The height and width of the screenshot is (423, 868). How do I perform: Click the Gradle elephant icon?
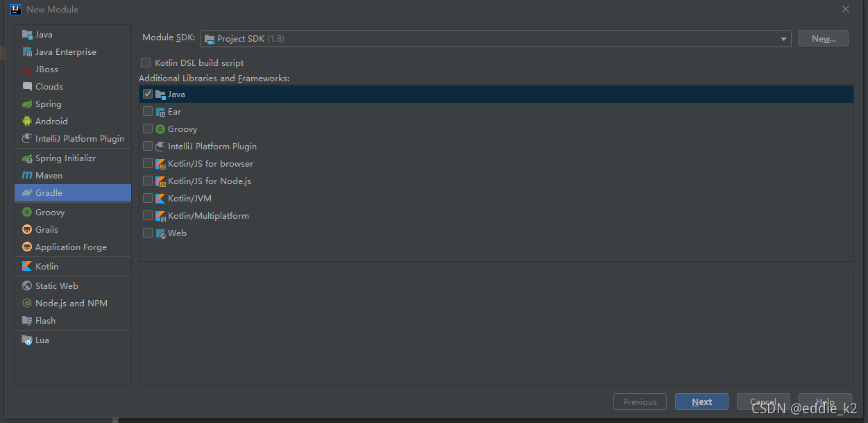(x=27, y=193)
